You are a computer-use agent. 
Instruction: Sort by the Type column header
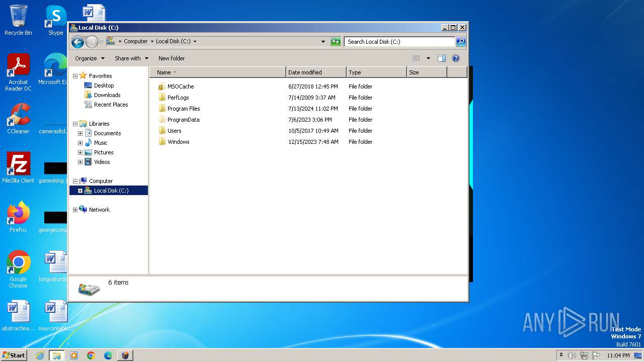[x=376, y=72]
